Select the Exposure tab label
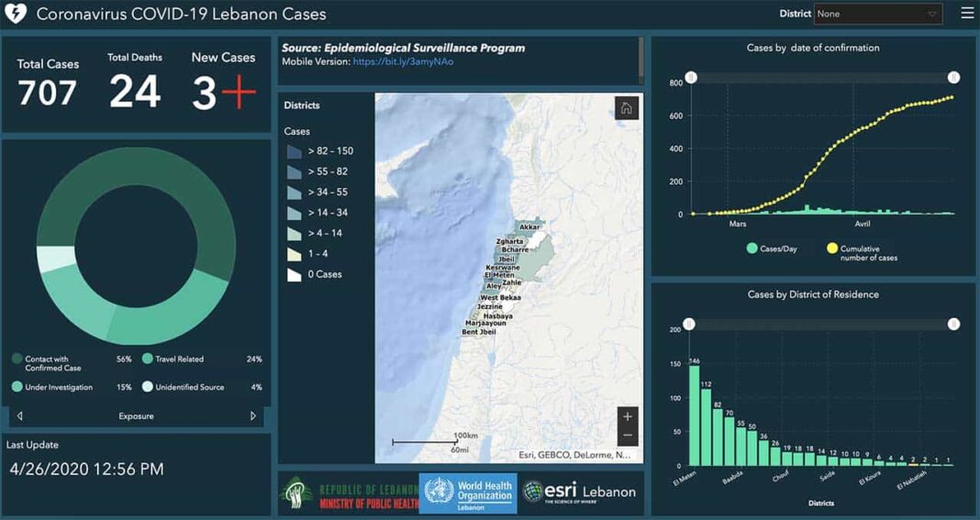 136,416
